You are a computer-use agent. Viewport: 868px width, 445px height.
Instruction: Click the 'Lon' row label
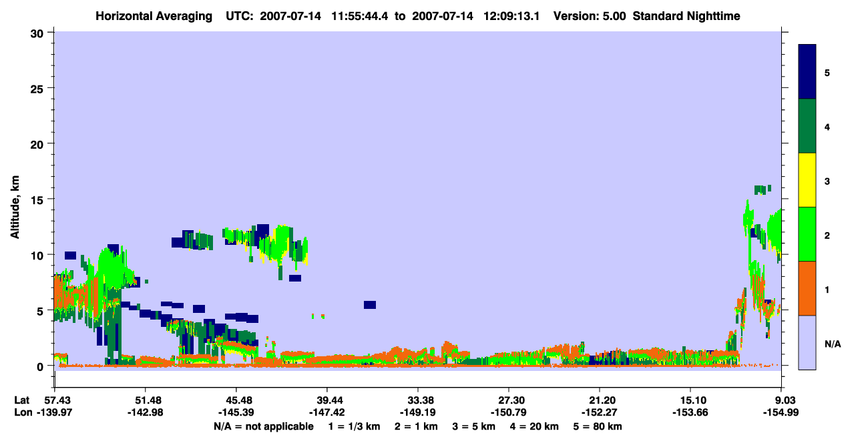pyautogui.click(x=22, y=413)
